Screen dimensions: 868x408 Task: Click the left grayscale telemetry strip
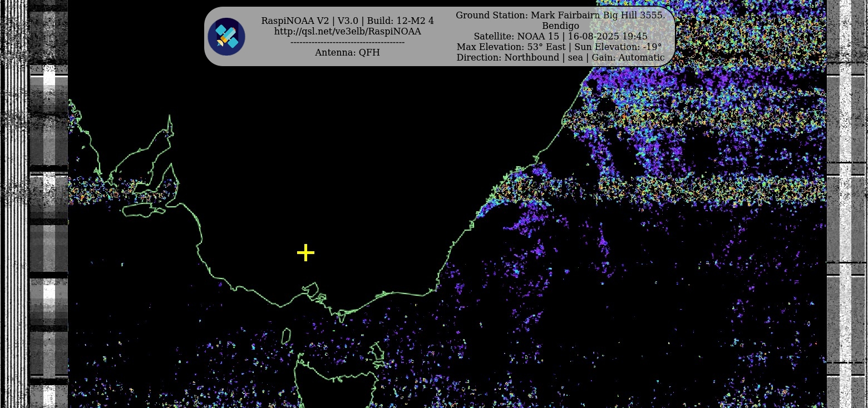pyautogui.click(x=49, y=222)
